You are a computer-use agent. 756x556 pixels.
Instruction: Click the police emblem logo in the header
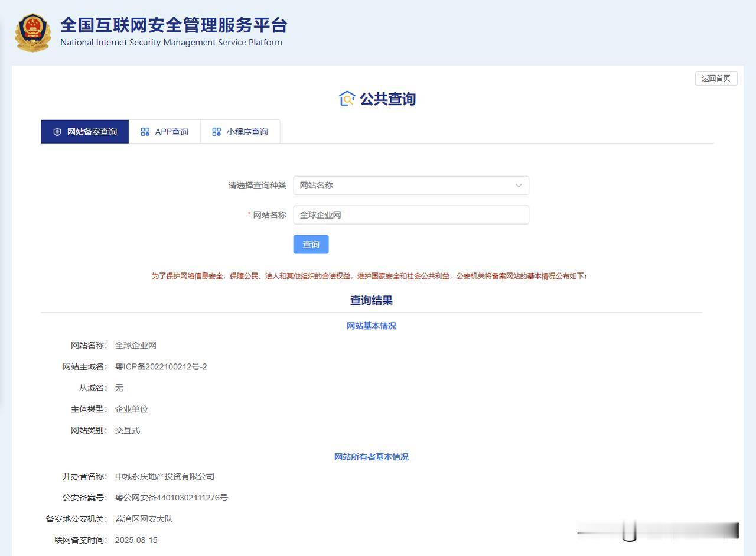tap(33, 33)
